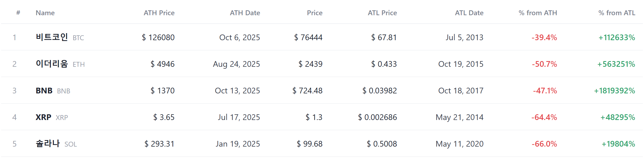Click the ATL Price column header
The height and width of the screenshot is (158, 644).
382,13
